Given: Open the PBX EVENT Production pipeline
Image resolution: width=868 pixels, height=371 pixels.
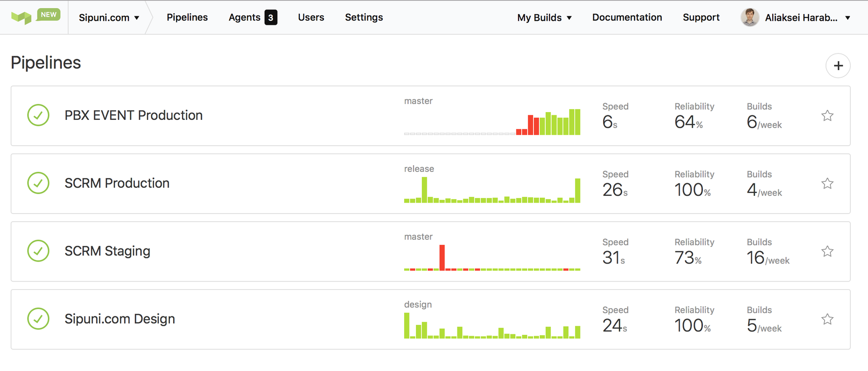Looking at the screenshot, I should [x=133, y=115].
